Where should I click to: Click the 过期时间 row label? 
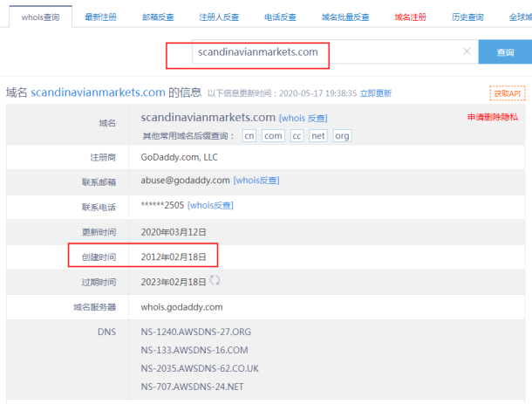pos(99,282)
